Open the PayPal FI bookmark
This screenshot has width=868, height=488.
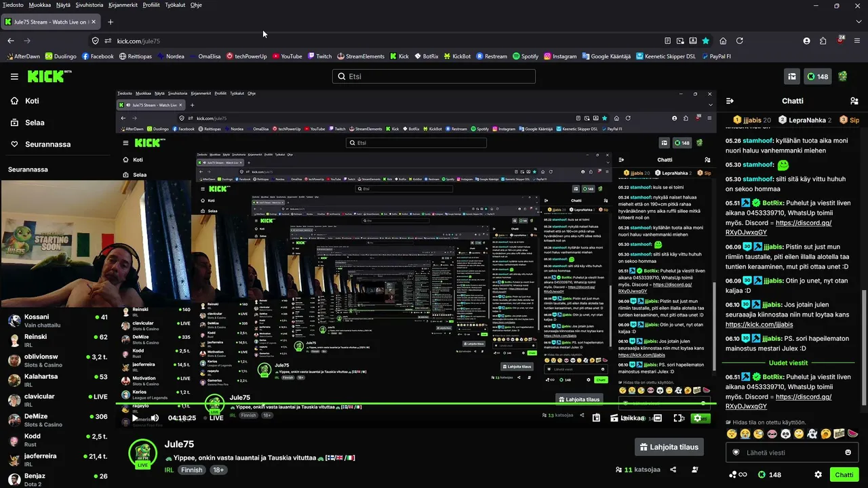coord(715,56)
